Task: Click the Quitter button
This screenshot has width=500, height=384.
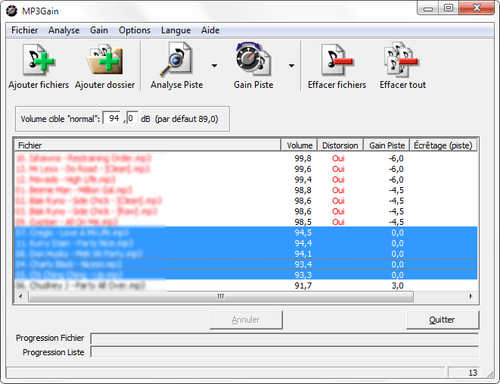Action: [442, 320]
